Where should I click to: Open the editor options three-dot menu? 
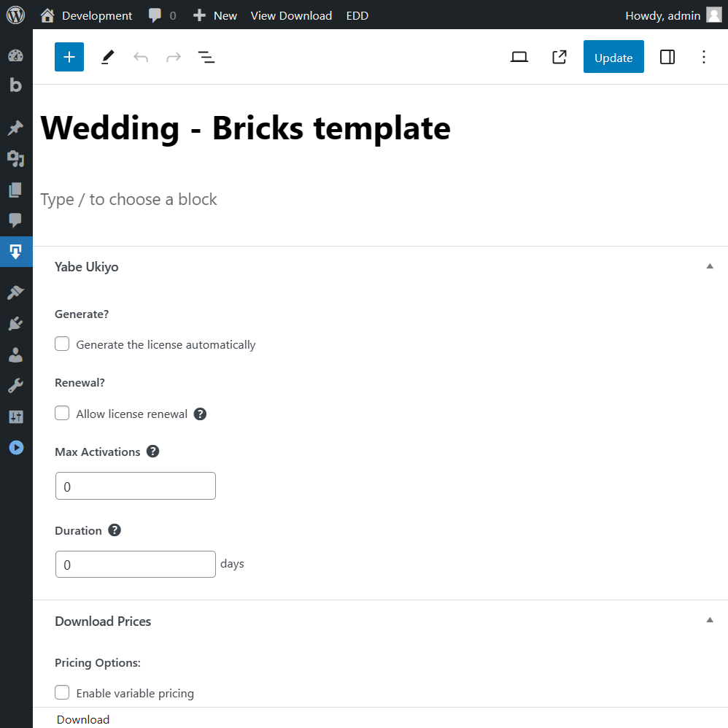click(x=703, y=56)
